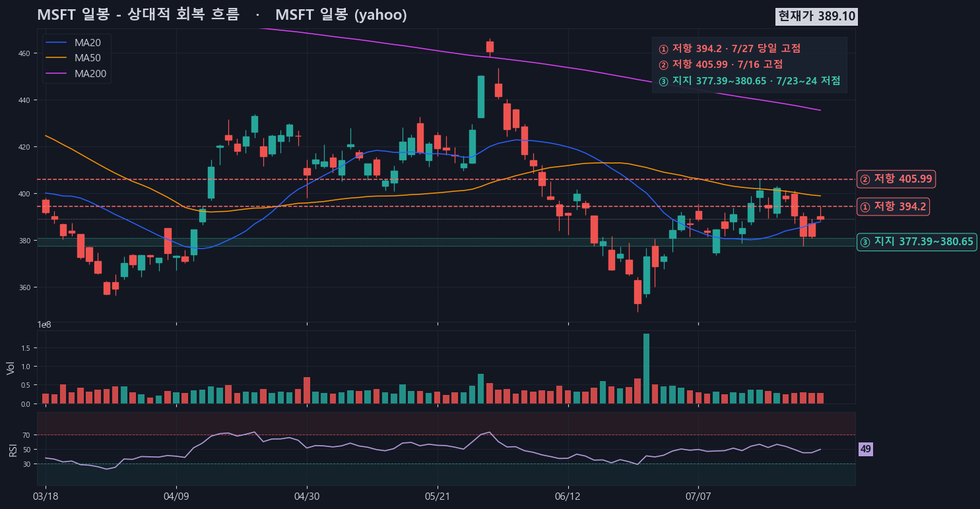Click the tallest green volume bar
The image size is (980, 509).
(647, 369)
